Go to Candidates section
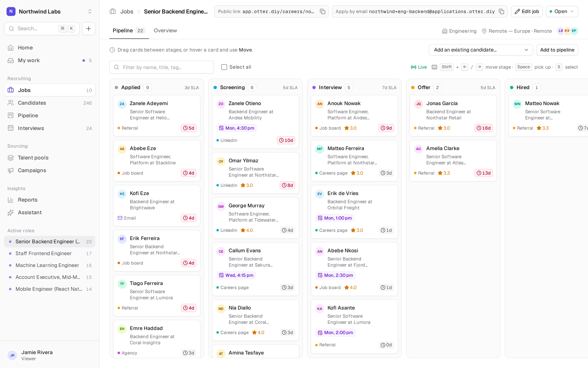The width and height of the screenshot is (588, 368). point(50,103)
